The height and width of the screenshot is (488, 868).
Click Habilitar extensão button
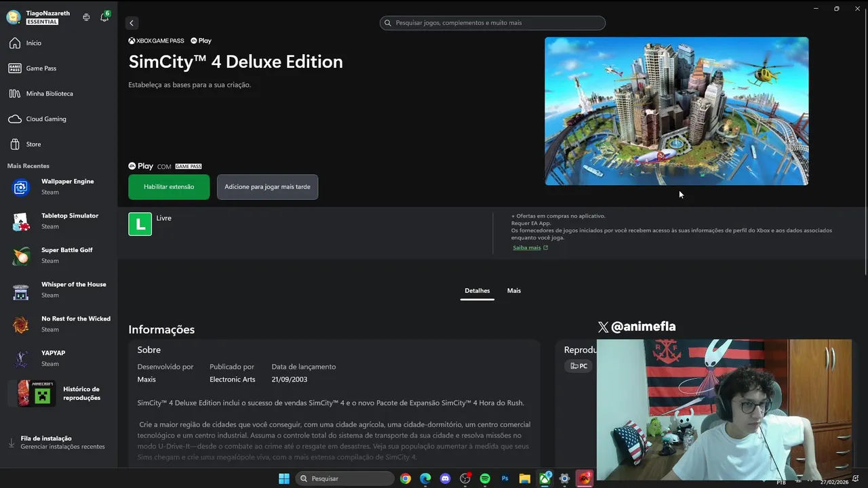pos(169,187)
